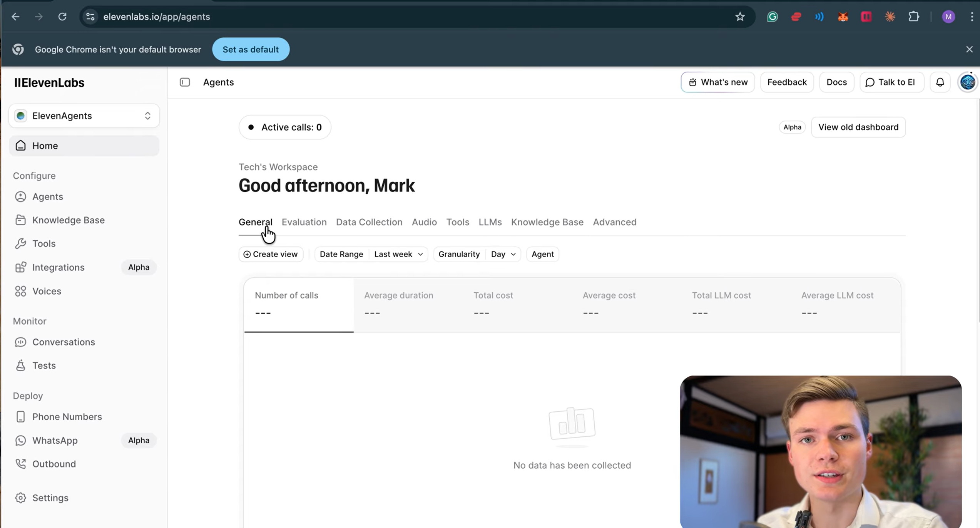Select Knowledge Base from the sidebar

click(x=68, y=220)
